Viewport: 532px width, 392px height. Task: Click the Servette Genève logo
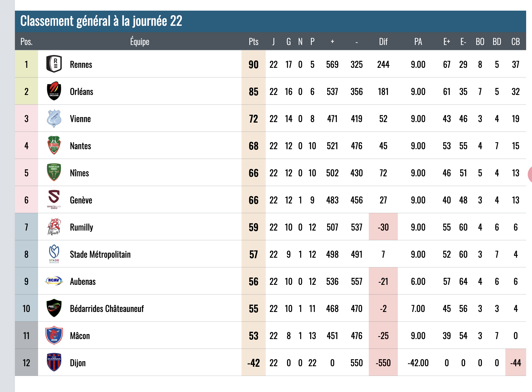[x=54, y=200]
